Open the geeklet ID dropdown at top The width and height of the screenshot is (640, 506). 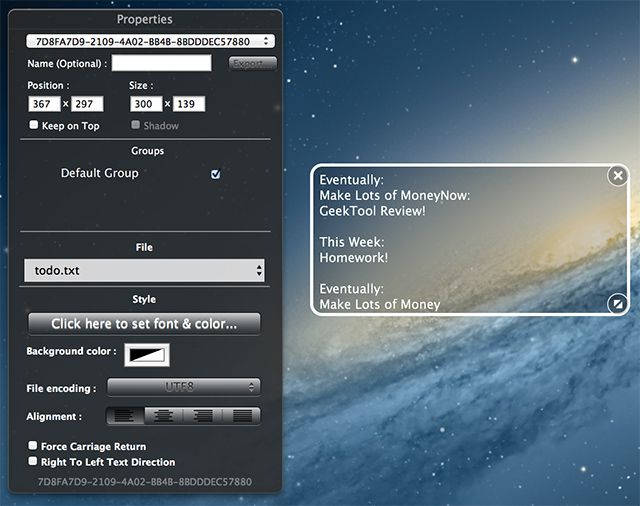click(150, 41)
